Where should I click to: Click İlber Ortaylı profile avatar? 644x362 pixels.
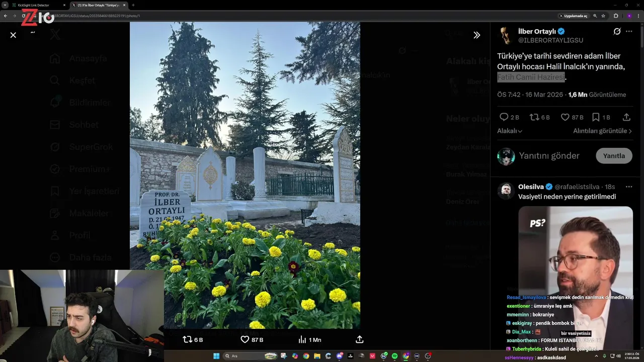[x=506, y=36]
